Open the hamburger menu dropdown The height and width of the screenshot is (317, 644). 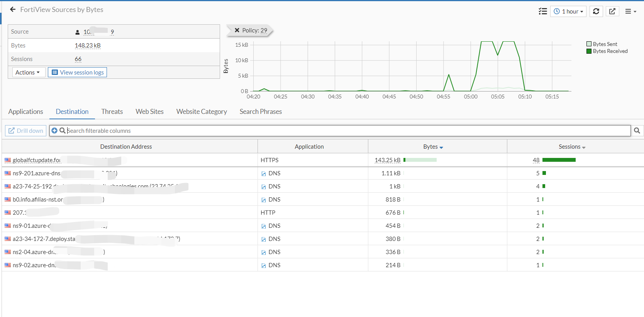click(x=630, y=11)
